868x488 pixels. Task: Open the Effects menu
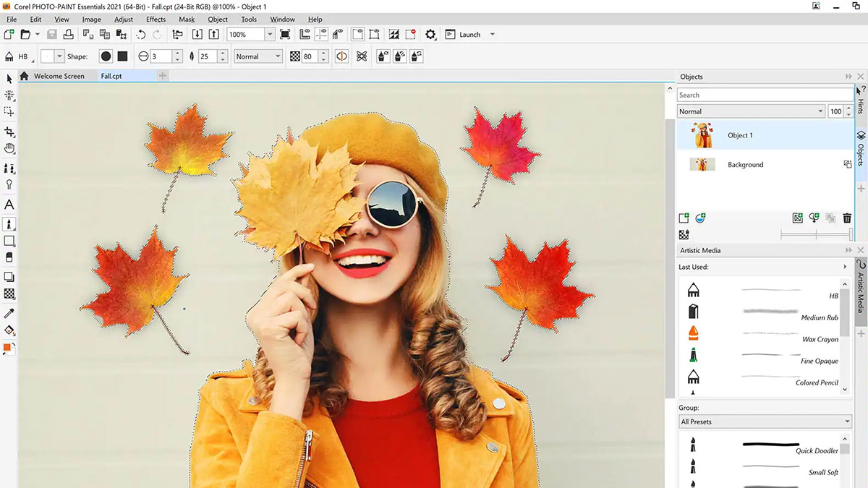pyautogui.click(x=156, y=20)
